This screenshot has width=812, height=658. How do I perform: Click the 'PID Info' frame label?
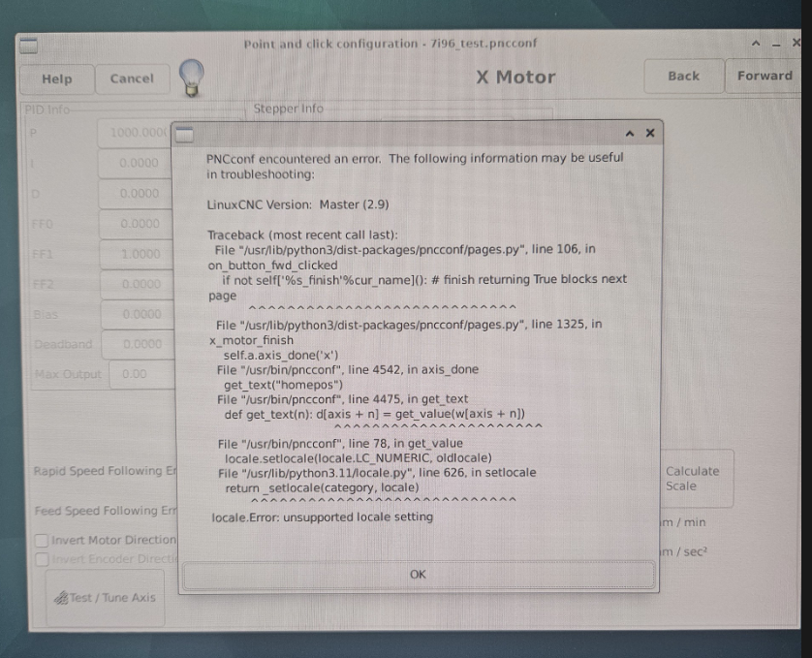coord(47,110)
